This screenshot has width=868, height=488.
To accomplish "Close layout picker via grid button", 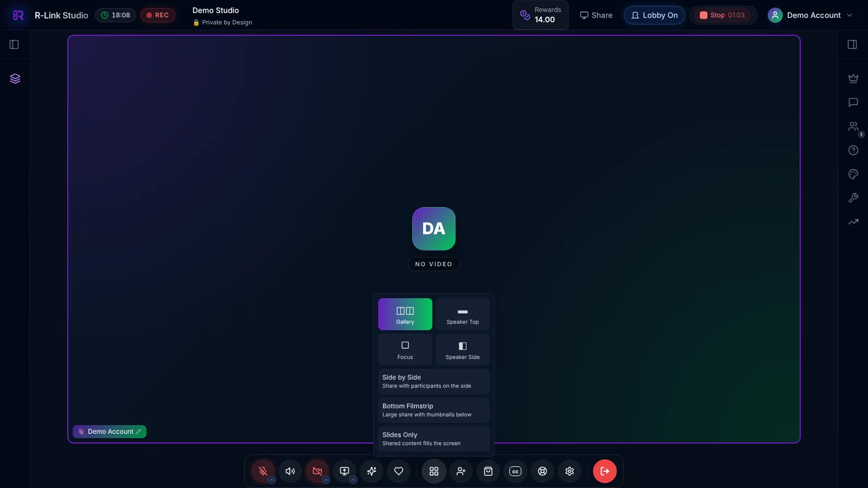I will pos(434,471).
